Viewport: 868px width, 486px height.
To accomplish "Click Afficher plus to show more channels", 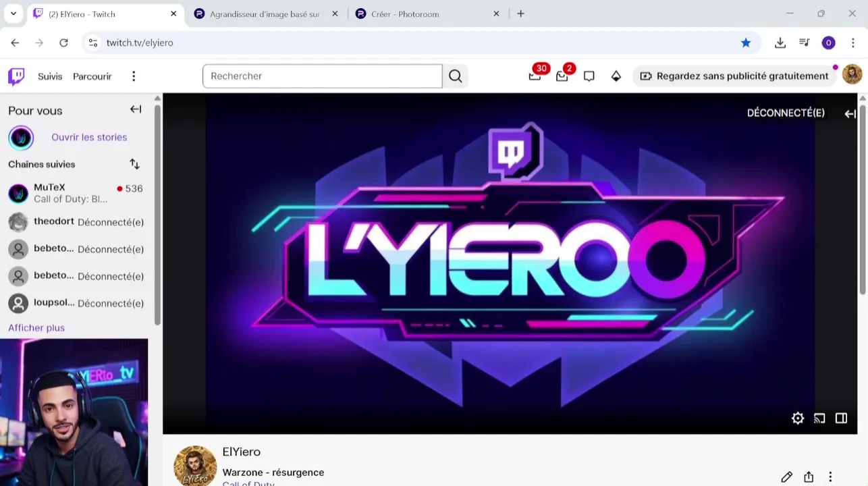I will click(36, 327).
